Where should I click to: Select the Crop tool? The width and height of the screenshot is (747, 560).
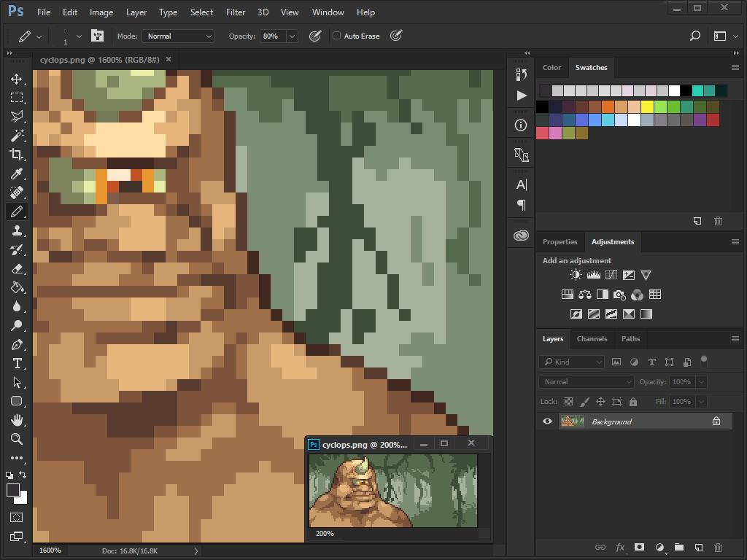(x=16, y=155)
